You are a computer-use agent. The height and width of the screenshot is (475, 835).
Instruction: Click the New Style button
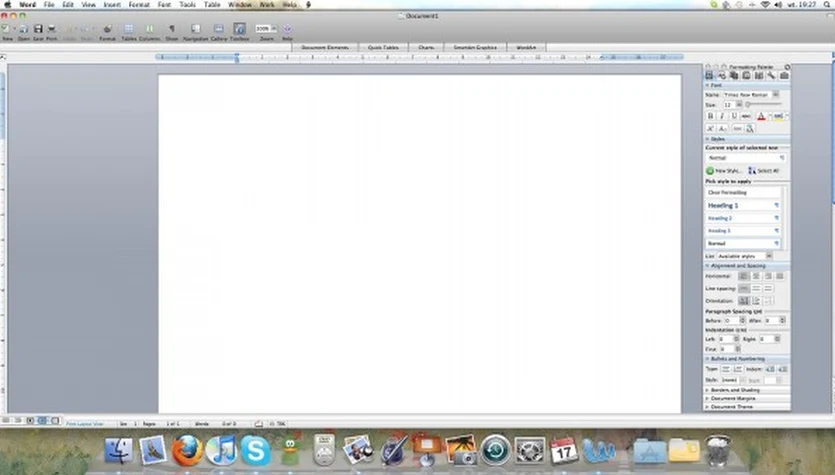723,171
